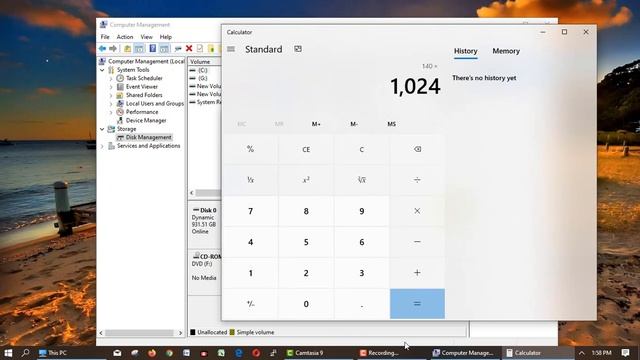Click digit 0 on calculator
Viewport: 640px width, 360px height.
coord(306,304)
